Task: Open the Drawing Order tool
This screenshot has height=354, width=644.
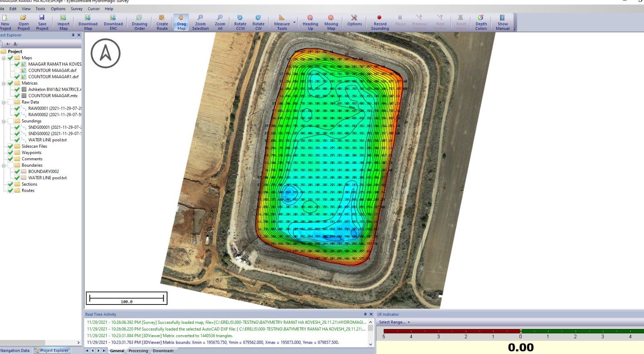Action: 139,23
